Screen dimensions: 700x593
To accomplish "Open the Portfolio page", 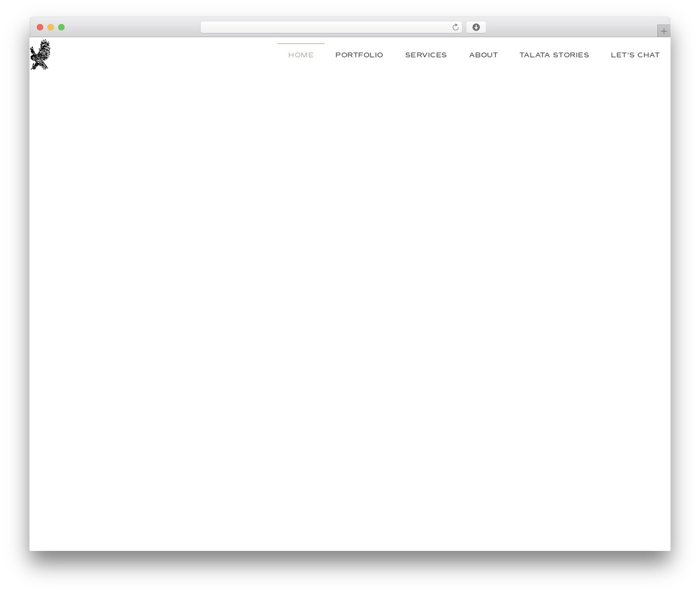I will coord(359,55).
